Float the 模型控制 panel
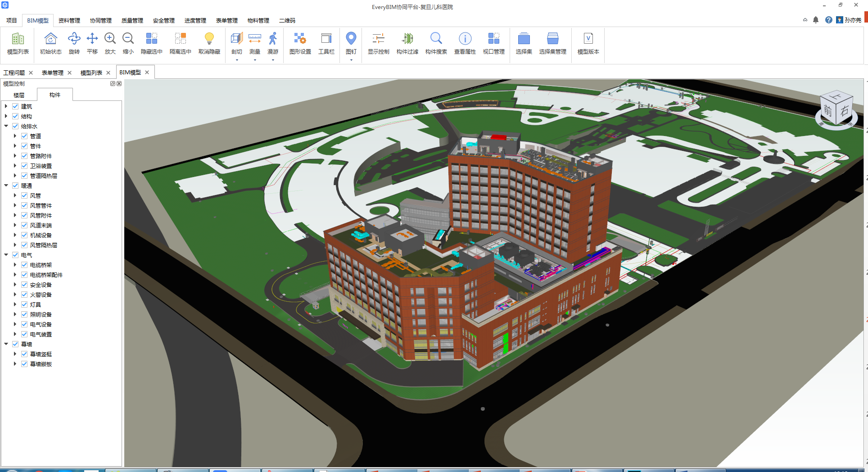The width and height of the screenshot is (868, 472). 113,84
